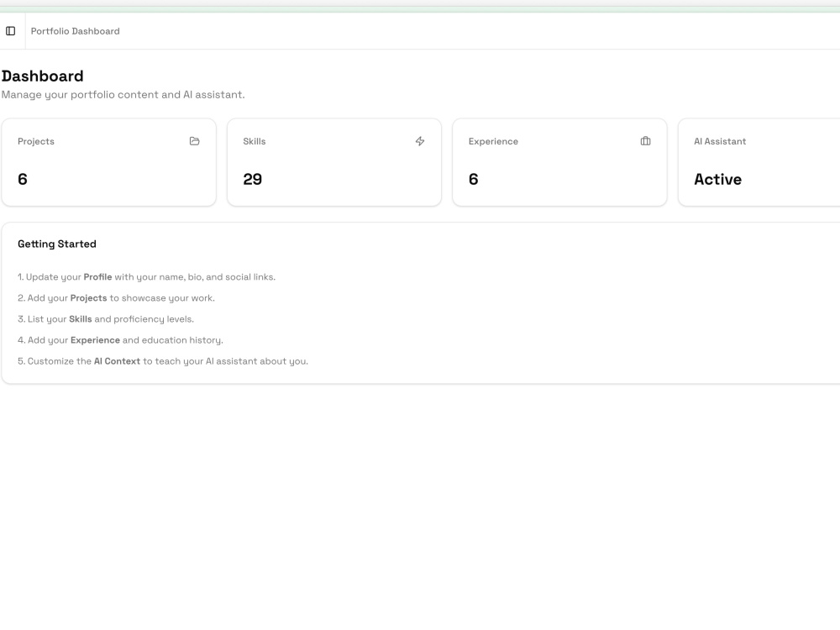The height and width of the screenshot is (630, 840).
Task: Toggle the sidebar panel icon
Action: tap(10, 31)
